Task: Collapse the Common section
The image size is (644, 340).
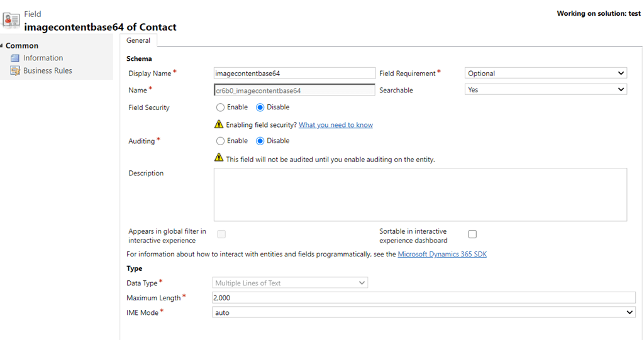Action: coord(3,46)
